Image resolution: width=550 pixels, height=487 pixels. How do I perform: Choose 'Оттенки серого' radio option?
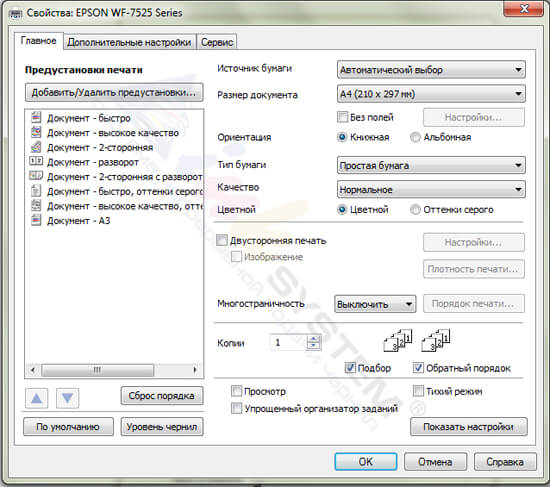(x=415, y=209)
